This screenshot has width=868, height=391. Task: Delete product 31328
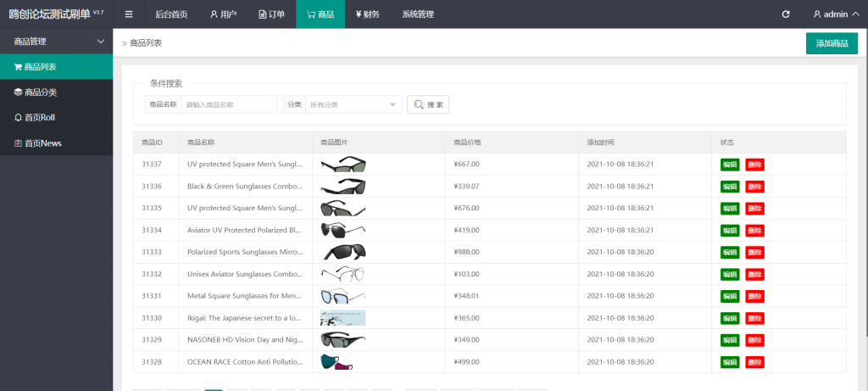point(754,362)
